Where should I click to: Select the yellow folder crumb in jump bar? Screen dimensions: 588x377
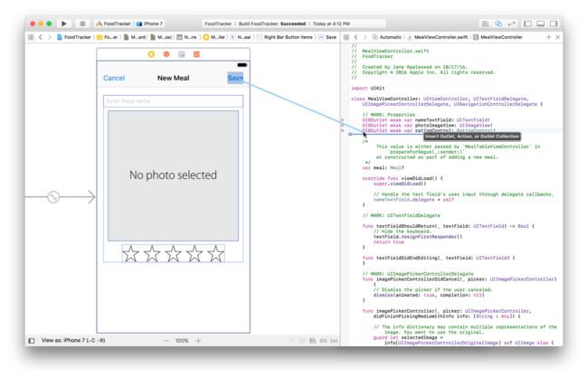(x=108, y=37)
